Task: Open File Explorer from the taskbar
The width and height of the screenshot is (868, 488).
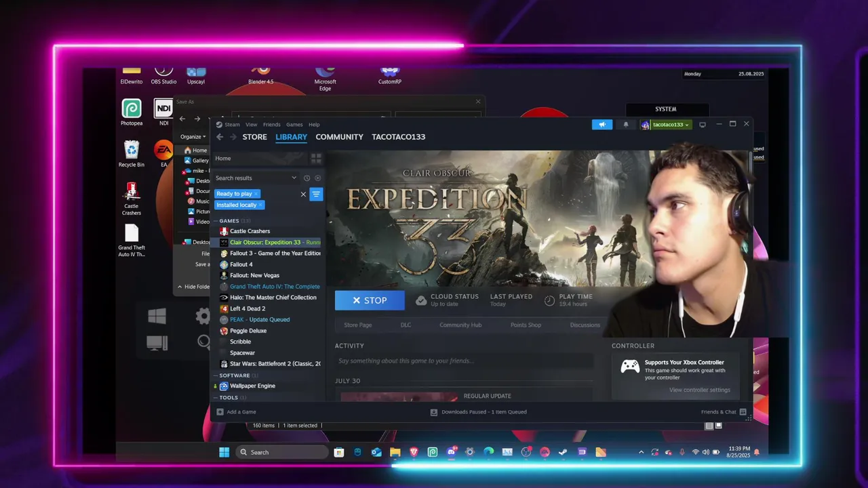Action: (395, 452)
